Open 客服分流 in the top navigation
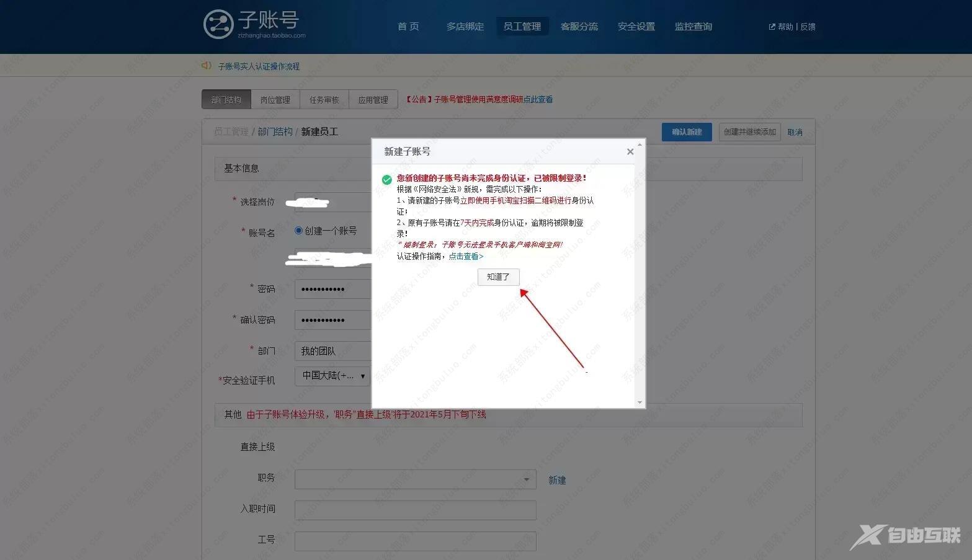The image size is (972, 560). pos(579,27)
